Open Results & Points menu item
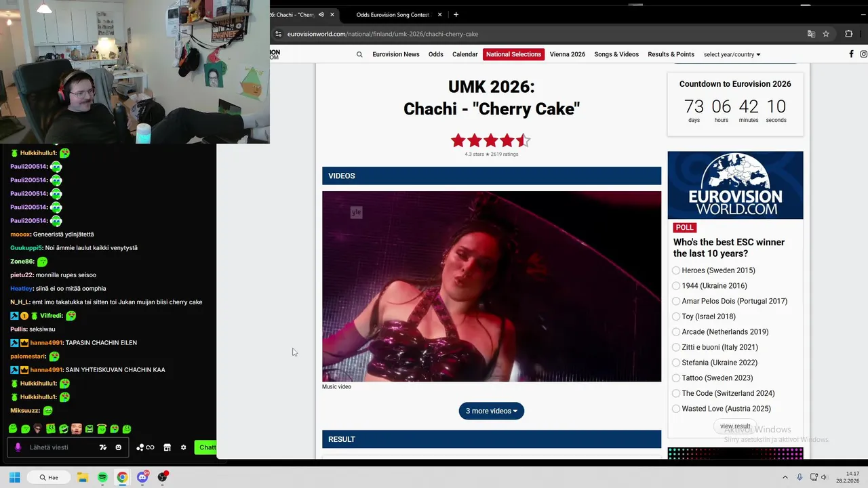This screenshot has height=488, width=868. [x=671, y=54]
